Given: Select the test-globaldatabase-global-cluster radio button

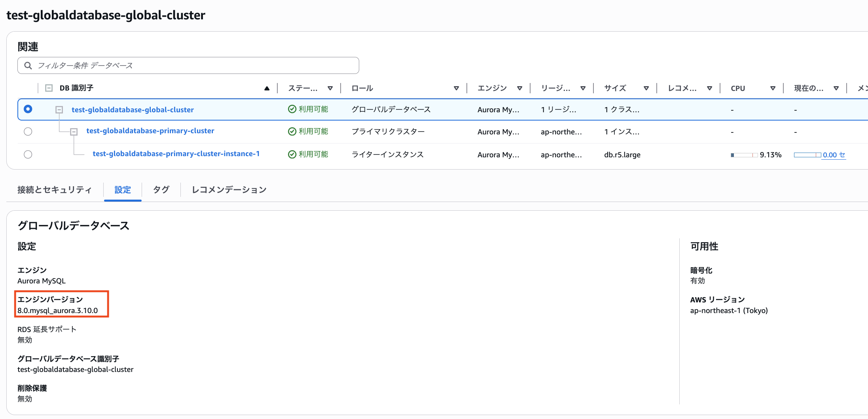Looking at the screenshot, I should pos(28,109).
